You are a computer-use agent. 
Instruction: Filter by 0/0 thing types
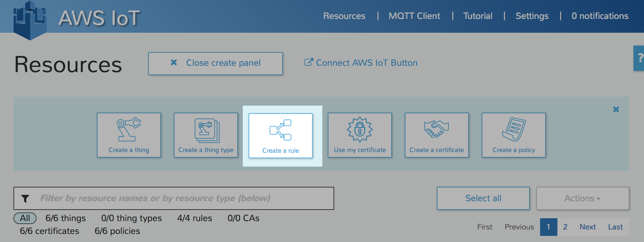click(x=131, y=218)
